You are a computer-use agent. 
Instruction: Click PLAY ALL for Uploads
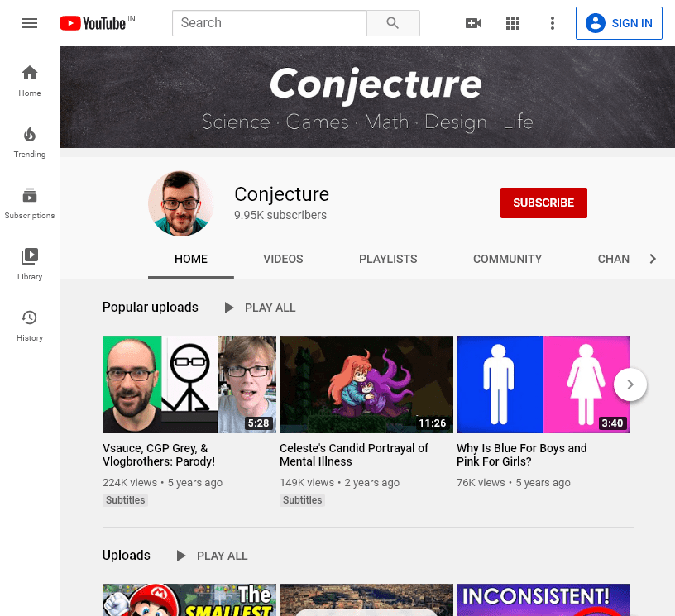pos(223,556)
